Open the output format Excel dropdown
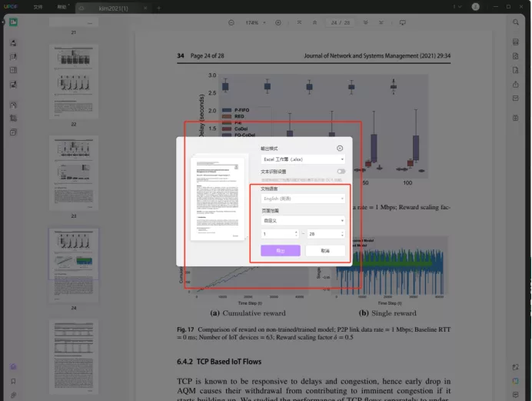Viewport: 532px width, 401px height. coord(303,159)
